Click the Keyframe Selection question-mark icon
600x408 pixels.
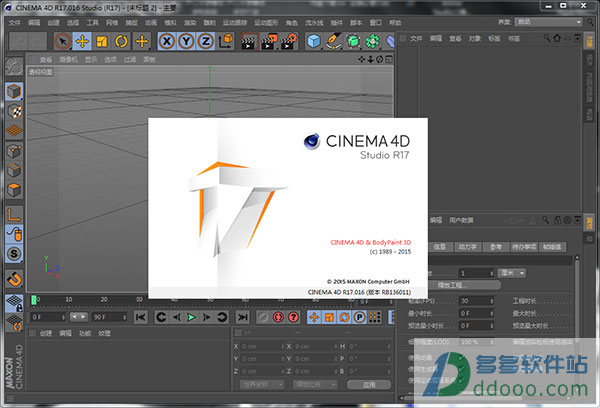pos(293,317)
